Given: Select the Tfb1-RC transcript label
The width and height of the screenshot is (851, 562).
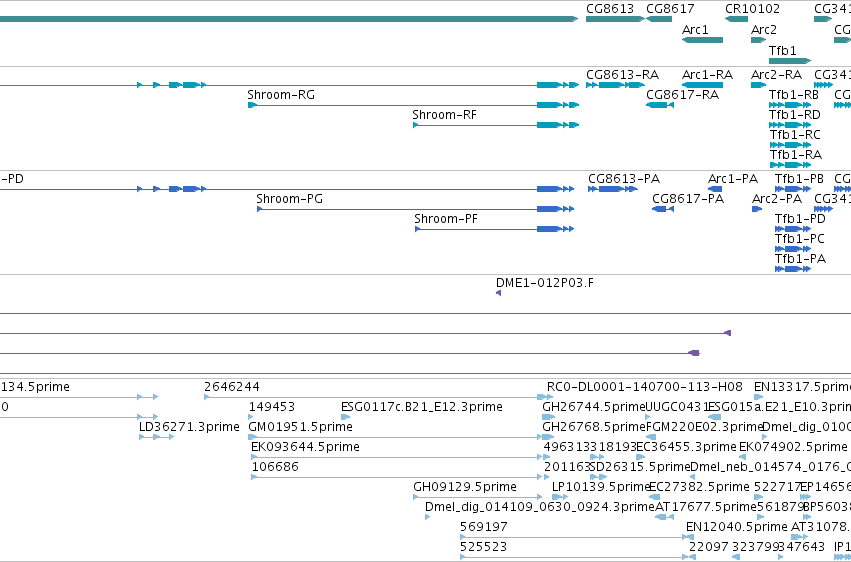Looking at the screenshot, I should coord(795,135).
